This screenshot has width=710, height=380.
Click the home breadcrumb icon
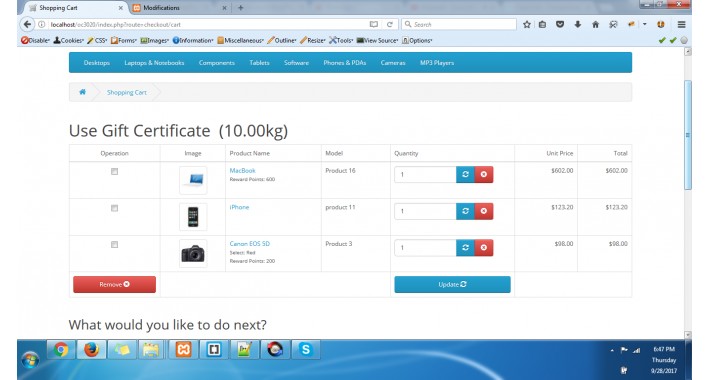coord(82,92)
